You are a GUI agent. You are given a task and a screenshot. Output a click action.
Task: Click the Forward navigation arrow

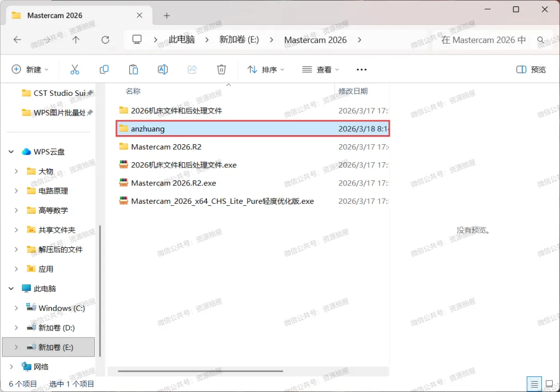[47, 39]
